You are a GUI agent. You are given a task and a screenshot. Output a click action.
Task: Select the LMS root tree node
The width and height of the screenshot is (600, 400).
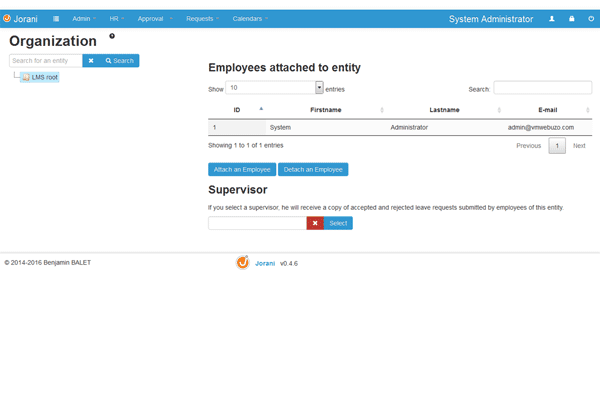44,77
